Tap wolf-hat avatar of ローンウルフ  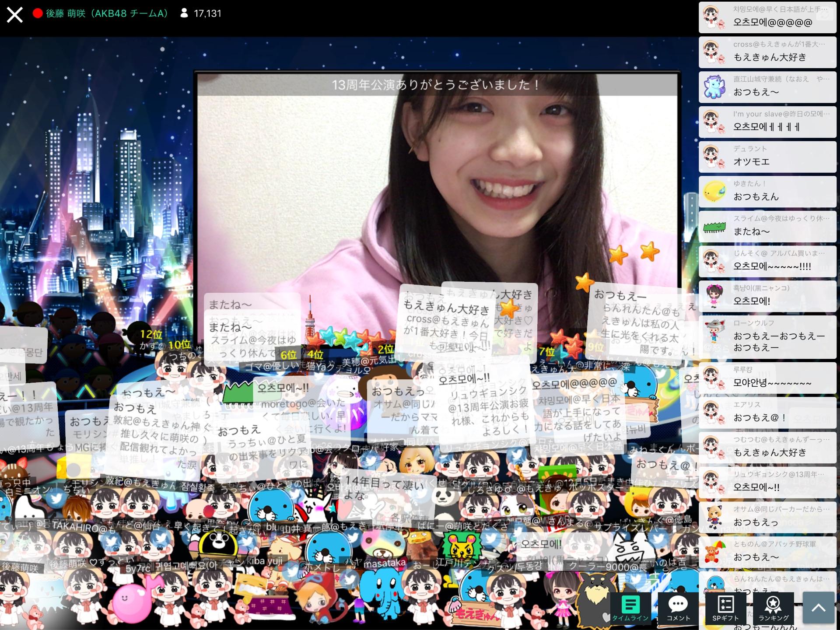click(715, 331)
